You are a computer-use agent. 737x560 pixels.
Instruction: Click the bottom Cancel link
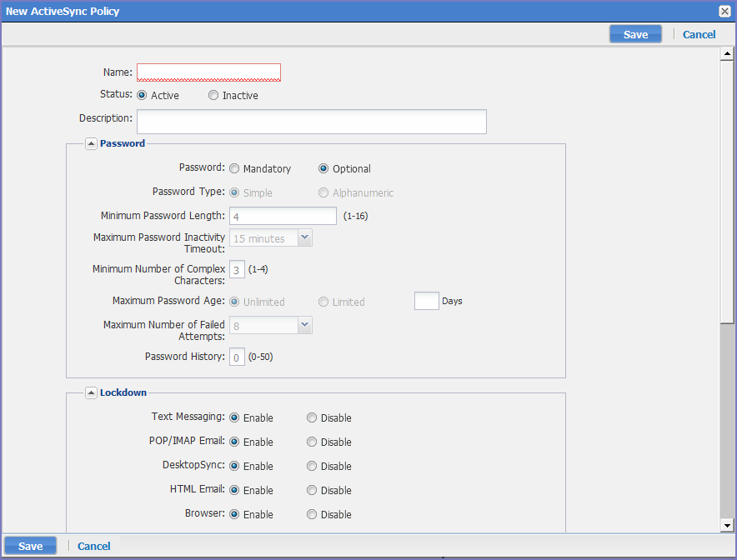94,546
